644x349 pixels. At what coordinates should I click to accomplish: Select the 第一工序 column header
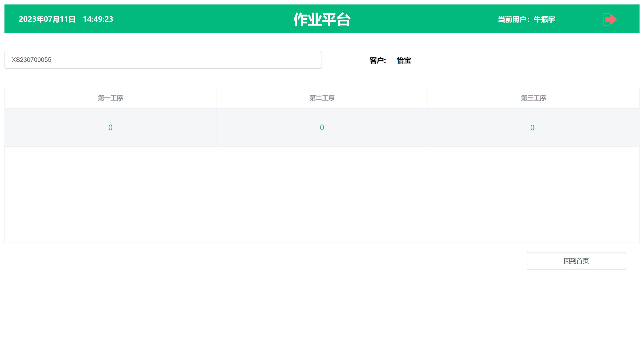(x=110, y=98)
